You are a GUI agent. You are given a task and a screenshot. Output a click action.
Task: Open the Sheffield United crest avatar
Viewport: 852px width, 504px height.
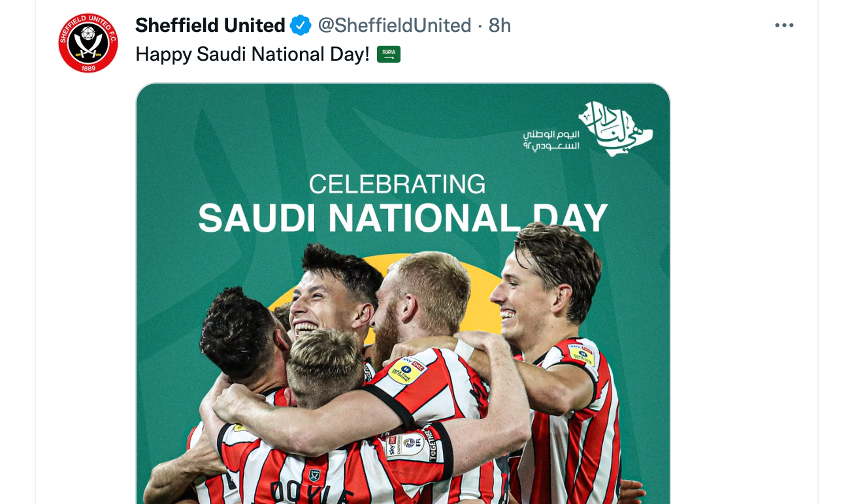click(x=88, y=42)
